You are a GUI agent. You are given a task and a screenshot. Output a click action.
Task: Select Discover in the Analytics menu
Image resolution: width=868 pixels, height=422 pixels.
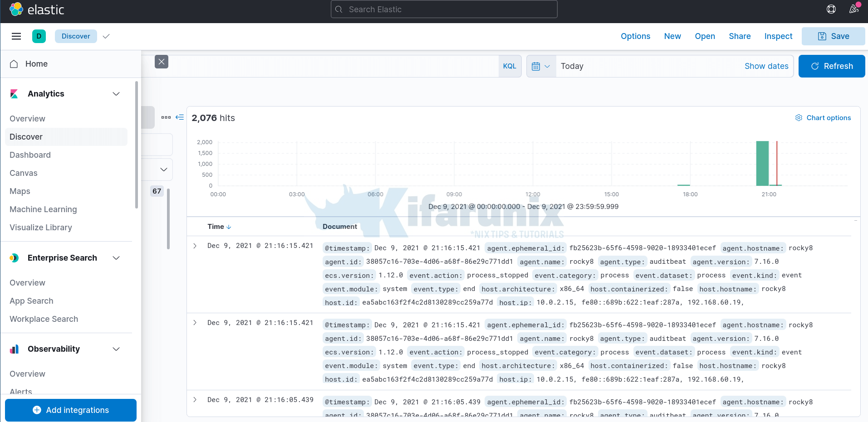click(66, 137)
